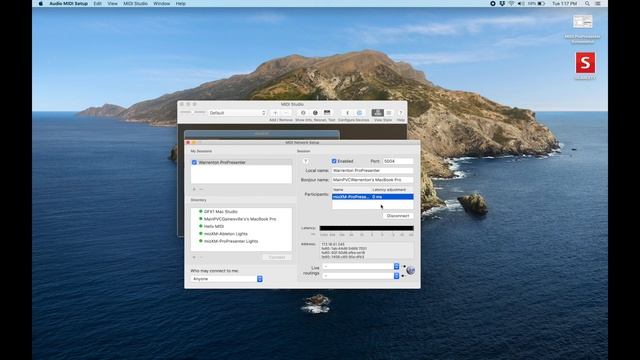Click the round recording status menu bar icon

[x=493, y=4]
